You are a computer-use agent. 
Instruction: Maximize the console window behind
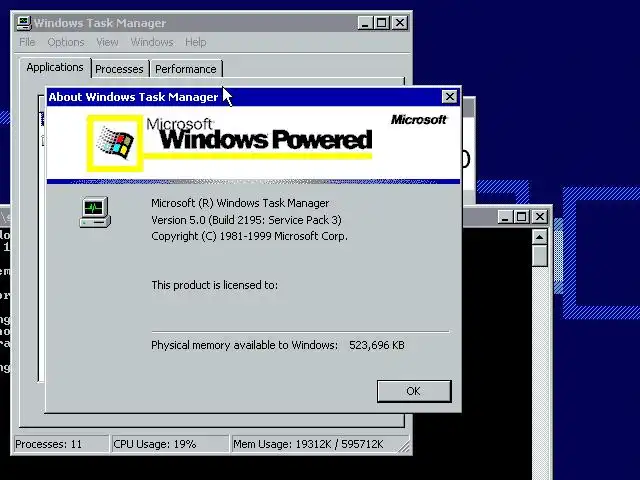pyautogui.click(x=522, y=217)
